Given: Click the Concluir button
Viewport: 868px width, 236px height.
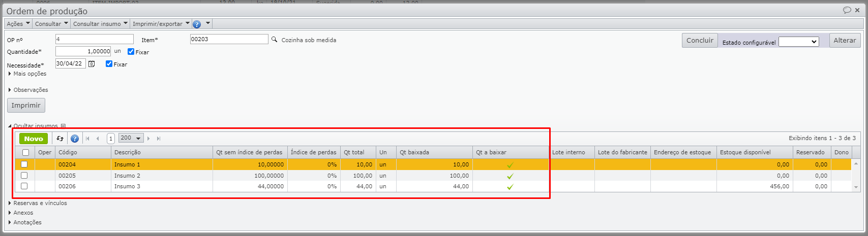Looking at the screenshot, I should point(700,40).
